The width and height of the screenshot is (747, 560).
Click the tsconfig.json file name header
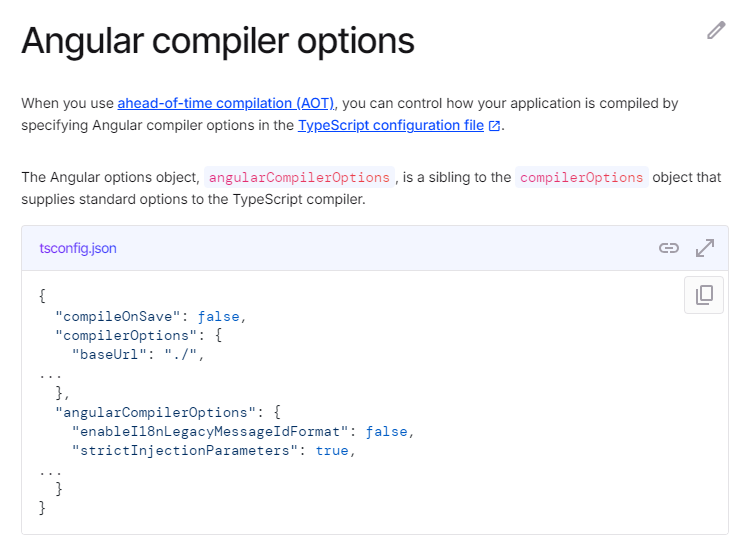(x=78, y=248)
